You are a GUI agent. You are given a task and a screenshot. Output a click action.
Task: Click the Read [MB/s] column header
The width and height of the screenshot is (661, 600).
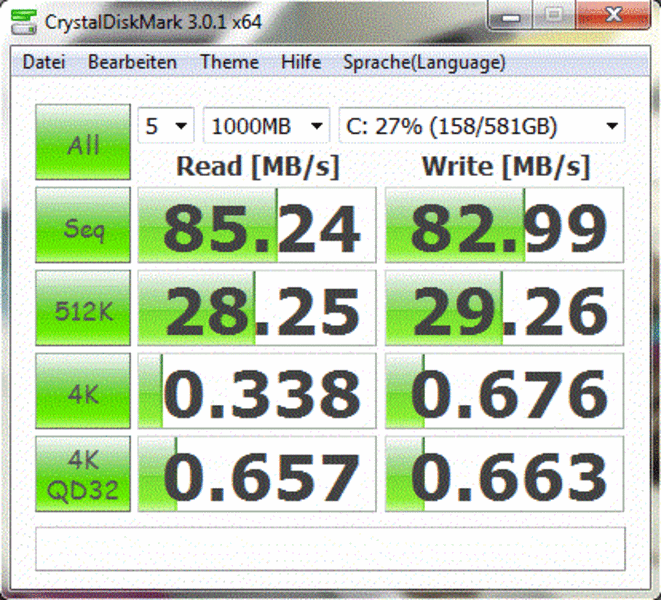coord(258,167)
